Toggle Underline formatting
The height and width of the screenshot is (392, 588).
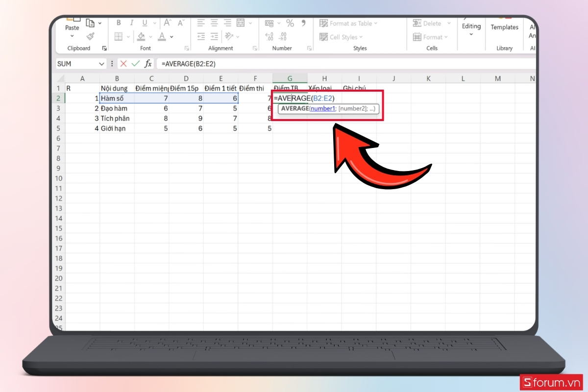[x=144, y=23]
